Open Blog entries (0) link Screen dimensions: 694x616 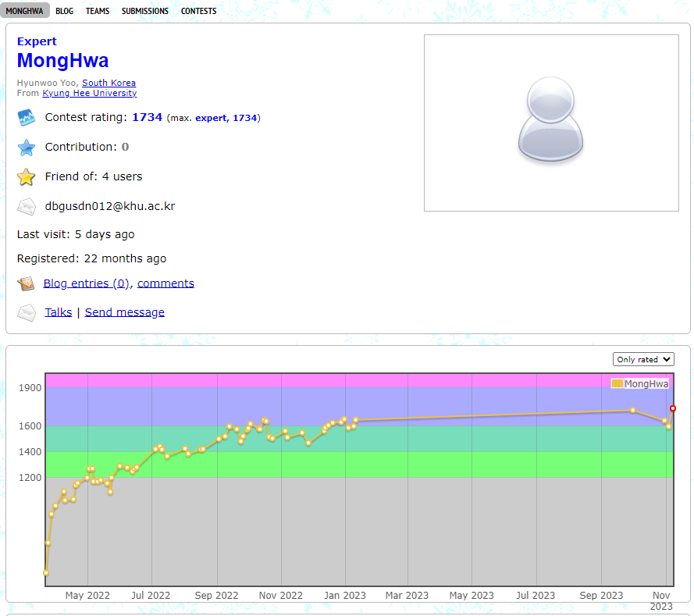[x=87, y=283]
